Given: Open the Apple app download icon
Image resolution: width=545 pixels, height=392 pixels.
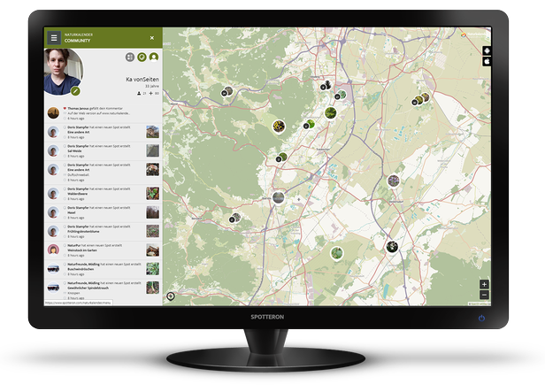Looking at the screenshot, I should tap(487, 62).
